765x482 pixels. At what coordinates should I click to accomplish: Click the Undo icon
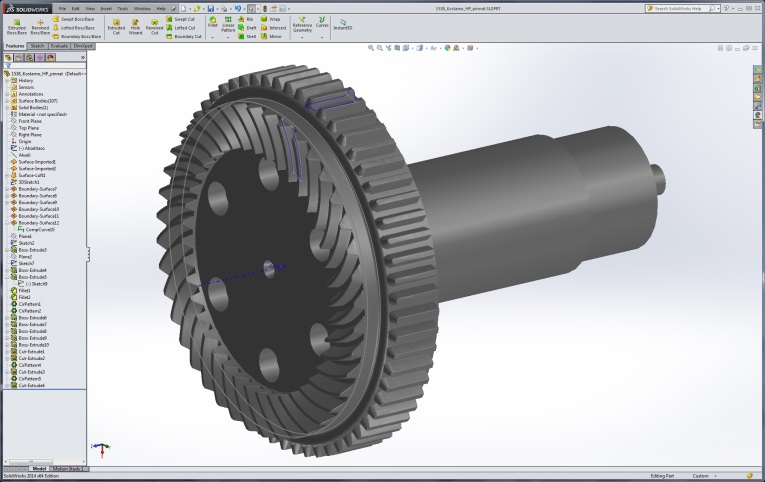pyautogui.click(x=238, y=9)
